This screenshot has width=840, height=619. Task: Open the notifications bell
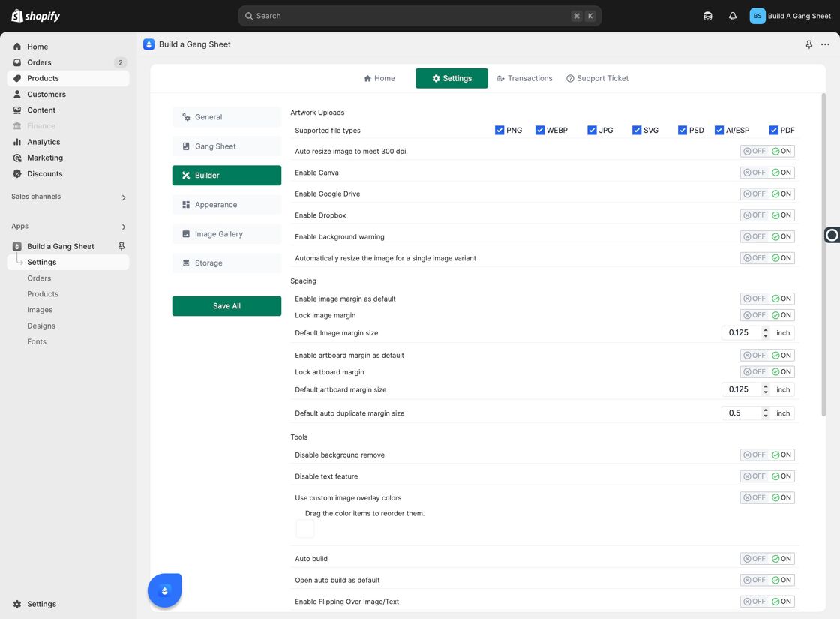[732, 16]
